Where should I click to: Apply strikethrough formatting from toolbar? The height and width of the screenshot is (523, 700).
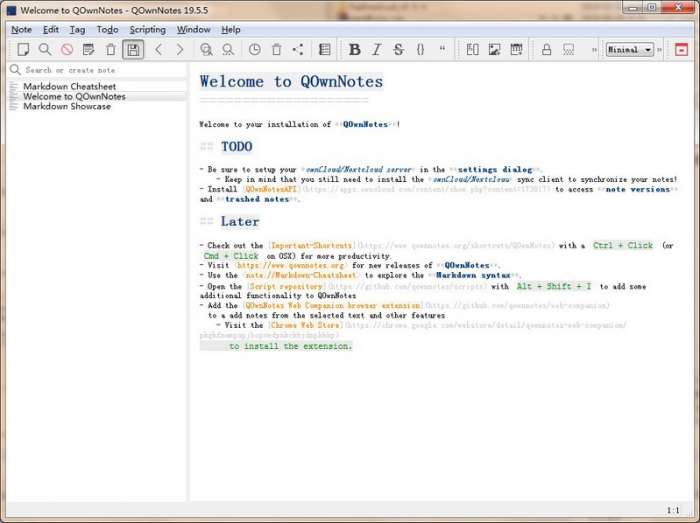coord(398,49)
